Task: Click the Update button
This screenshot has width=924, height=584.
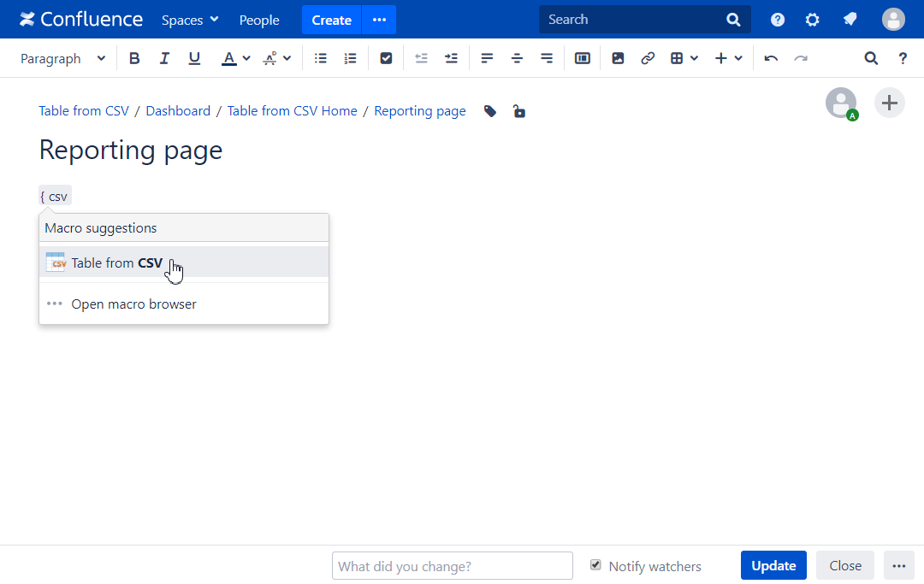Action: coord(773,565)
